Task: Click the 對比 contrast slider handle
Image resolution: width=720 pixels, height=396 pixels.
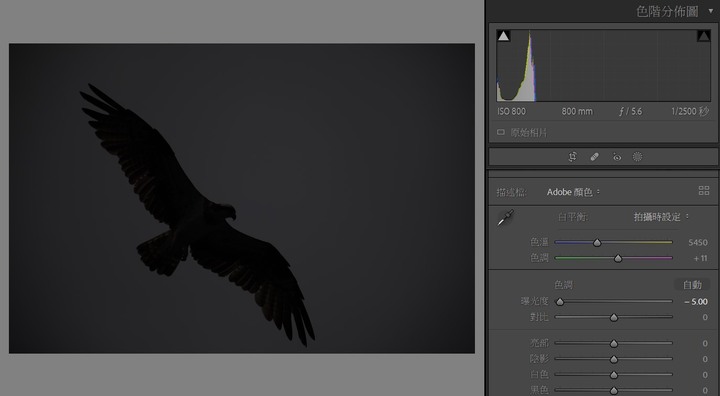Action: [x=614, y=317]
